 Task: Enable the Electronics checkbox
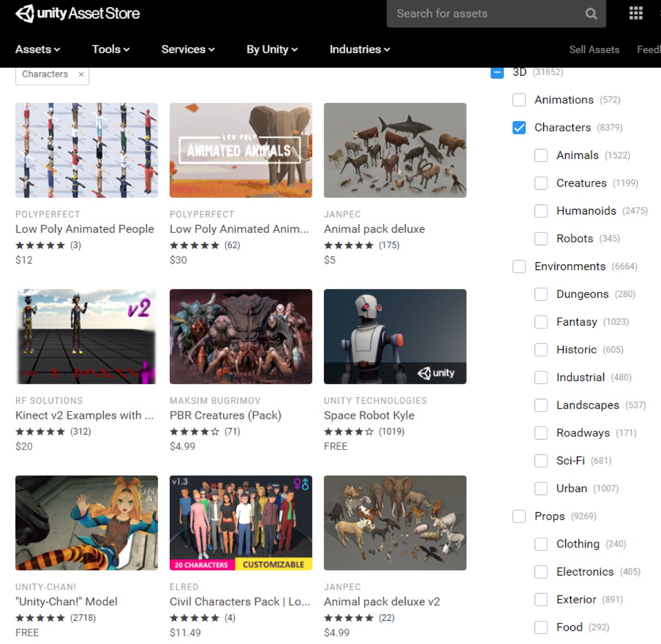pyautogui.click(x=541, y=572)
